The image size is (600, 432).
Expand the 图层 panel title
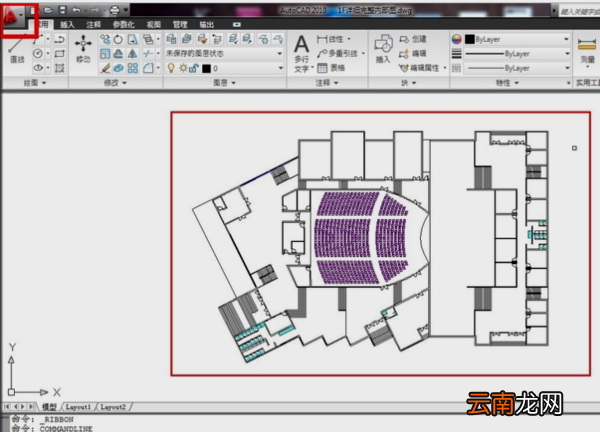point(224,83)
